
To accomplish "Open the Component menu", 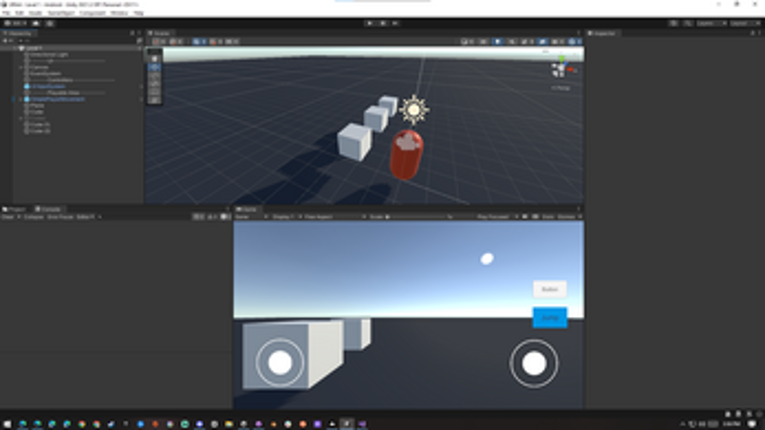I will tap(92, 13).
